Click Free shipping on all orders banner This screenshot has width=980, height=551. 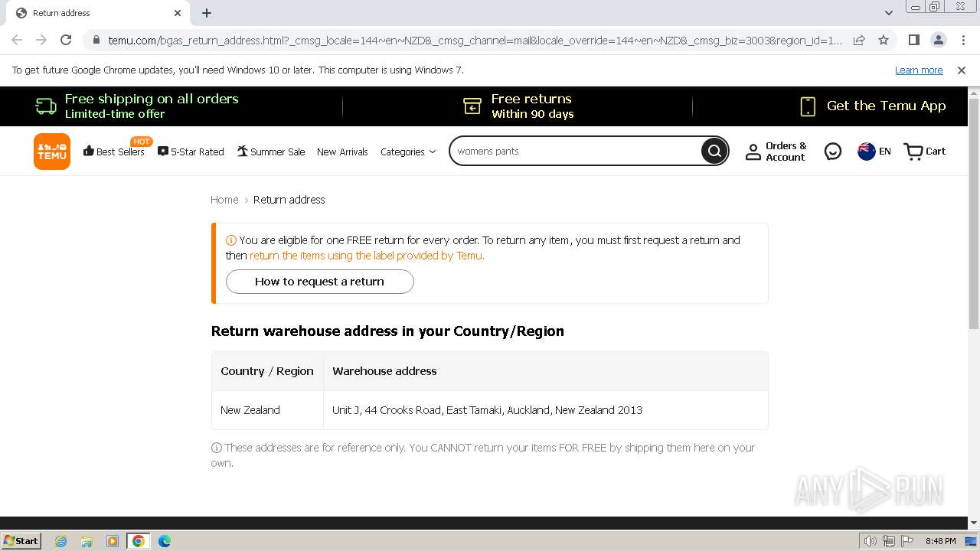coord(138,106)
